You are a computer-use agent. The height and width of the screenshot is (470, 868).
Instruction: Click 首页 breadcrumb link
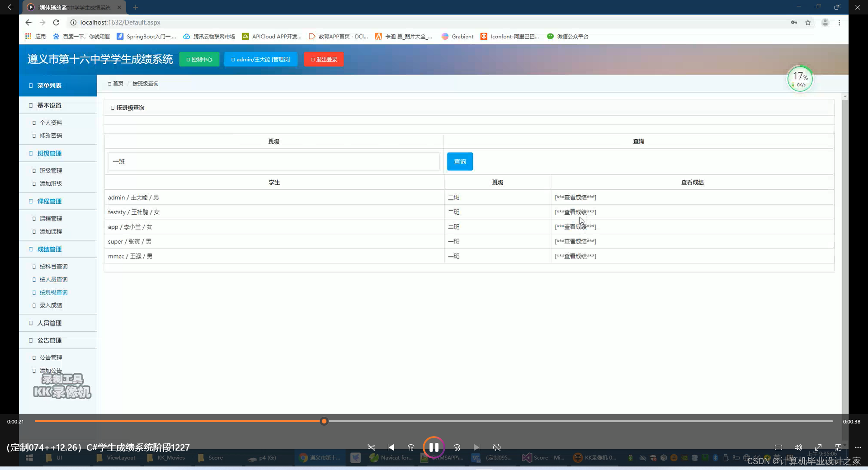tap(116, 84)
